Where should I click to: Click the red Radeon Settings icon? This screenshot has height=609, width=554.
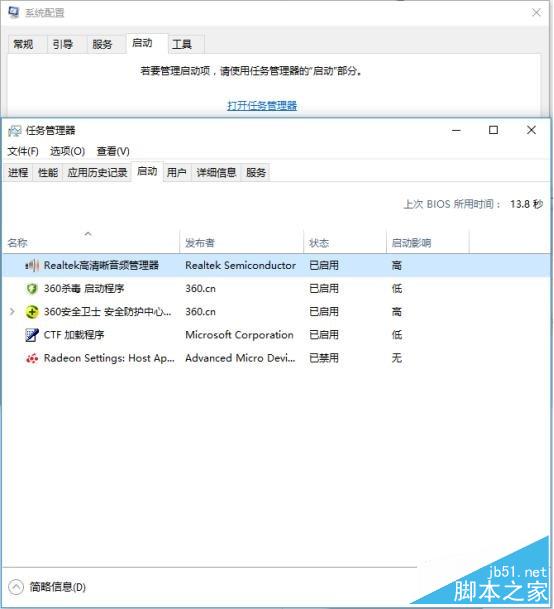click(31, 358)
